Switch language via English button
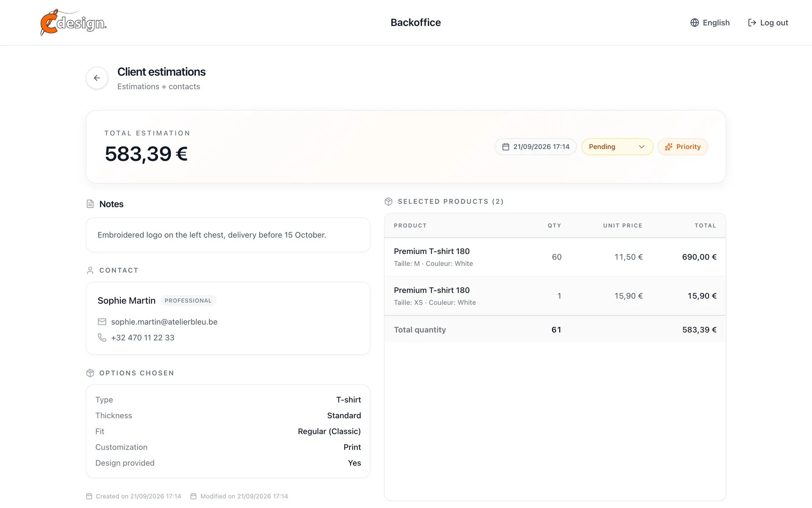The image size is (812, 508). tap(710, 22)
